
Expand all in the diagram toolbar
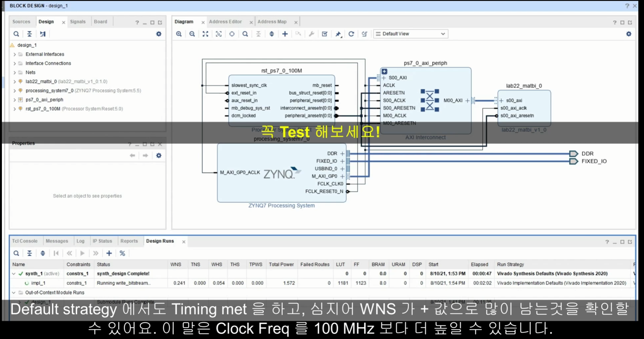271,34
